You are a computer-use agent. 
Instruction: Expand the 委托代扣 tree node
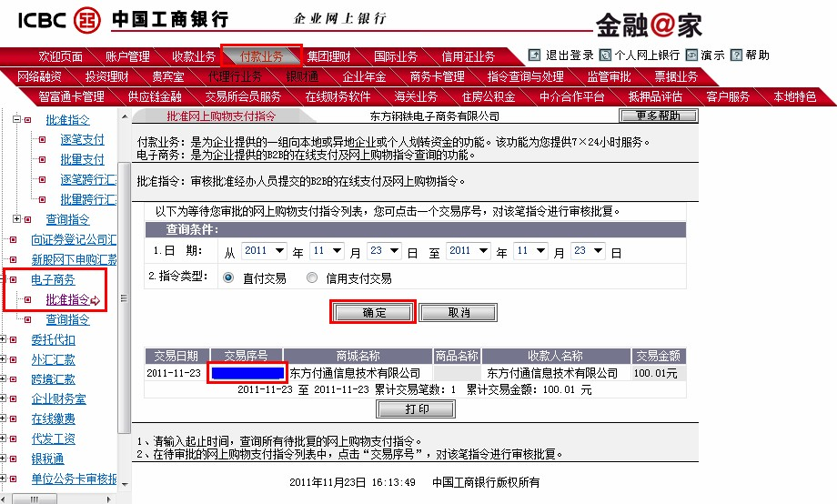(x=3, y=339)
